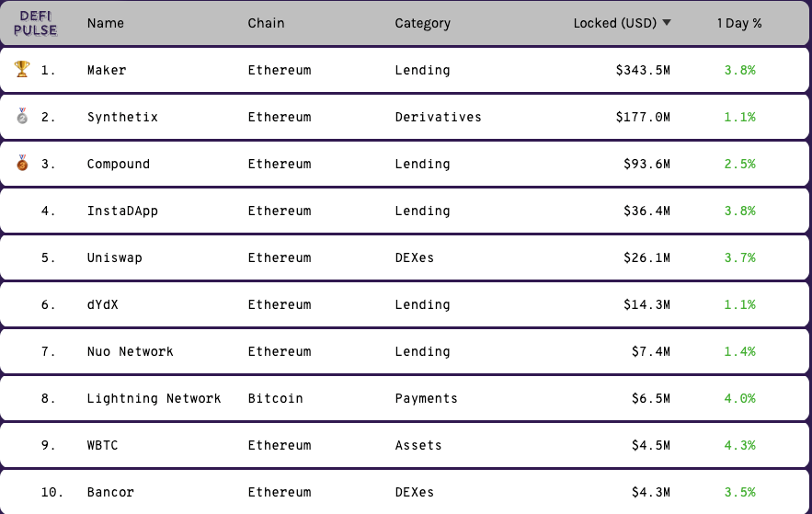812x514 pixels.
Task: Select the Compound row name
Action: click(118, 164)
